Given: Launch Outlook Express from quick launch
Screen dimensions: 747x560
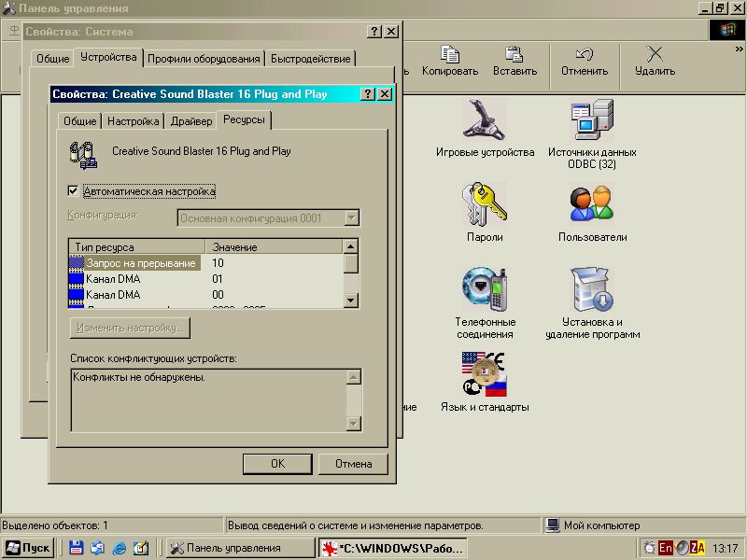Looking at the screenshot, I should (x=98, y=548).
